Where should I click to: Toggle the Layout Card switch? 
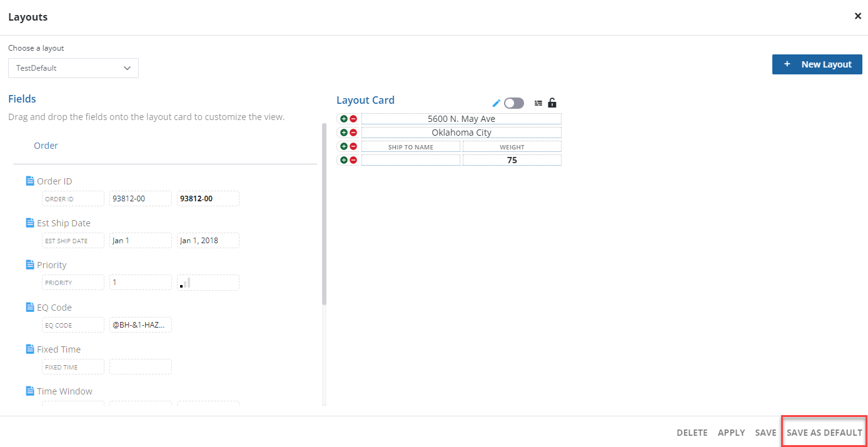514,103
